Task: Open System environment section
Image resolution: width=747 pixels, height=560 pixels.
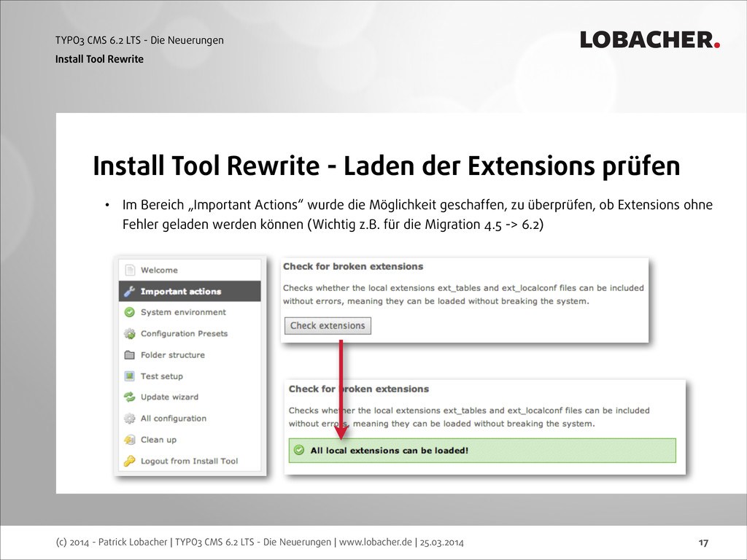Action: click(190, 312)
